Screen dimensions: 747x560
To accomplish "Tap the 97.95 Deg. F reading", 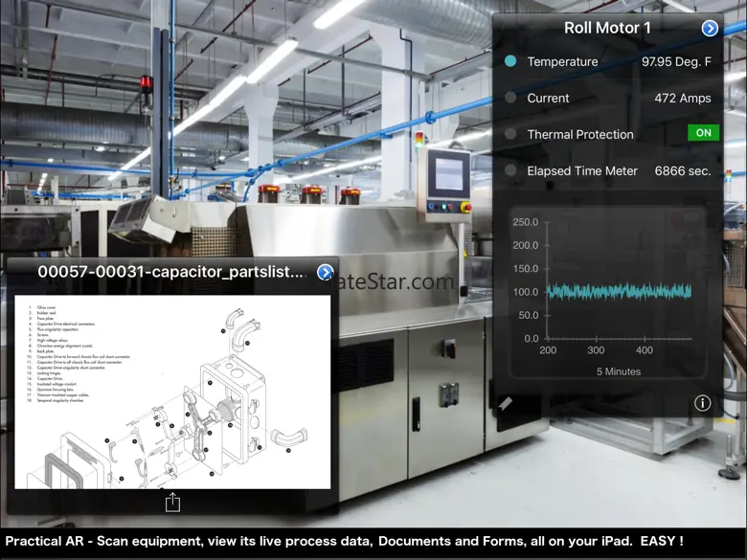I will (x=676, y=61).
